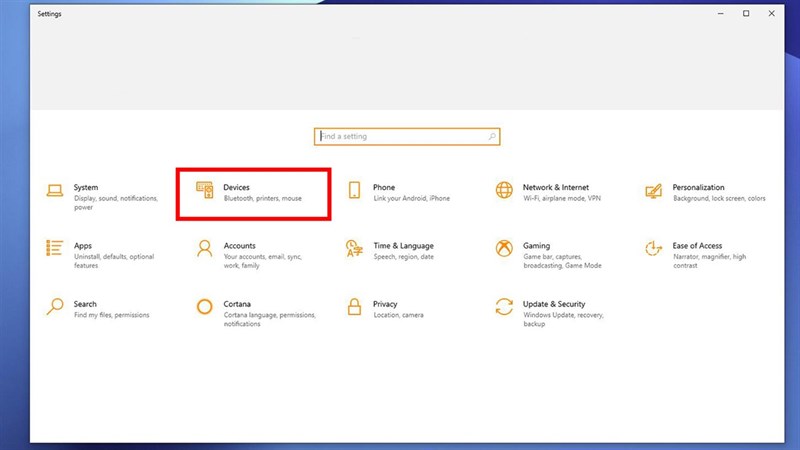Image resolution: width=800 pixels, height=450 pixels.
Task: Open Devices settings via keyboard icon
Action: 205,190
